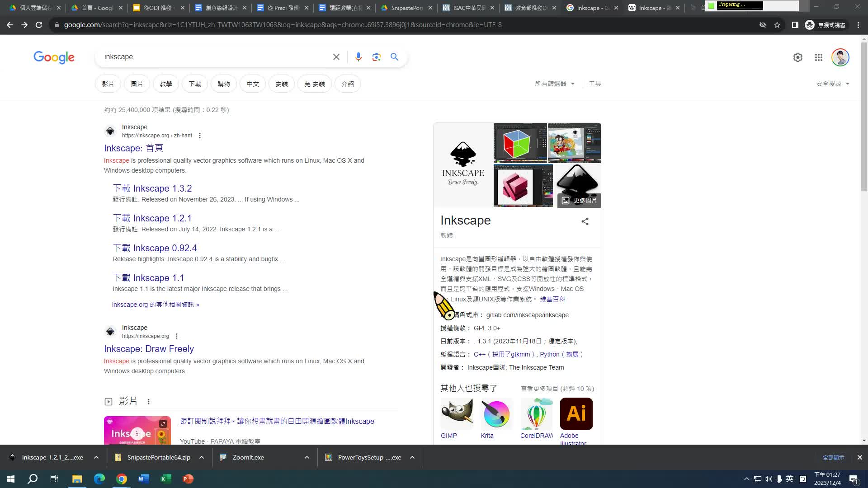Expand the 安全搜尋 dropdown
This screenshot has height=488, width=868.
(833, 84)
